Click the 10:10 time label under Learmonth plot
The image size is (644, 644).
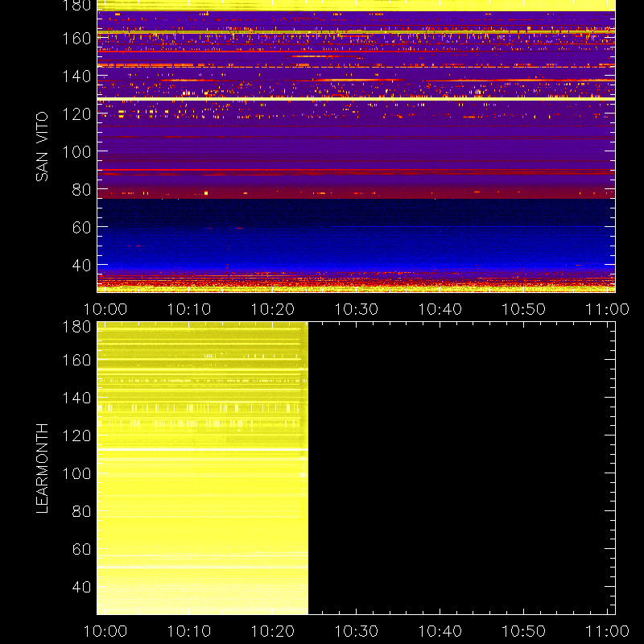(x=189, y=631)
